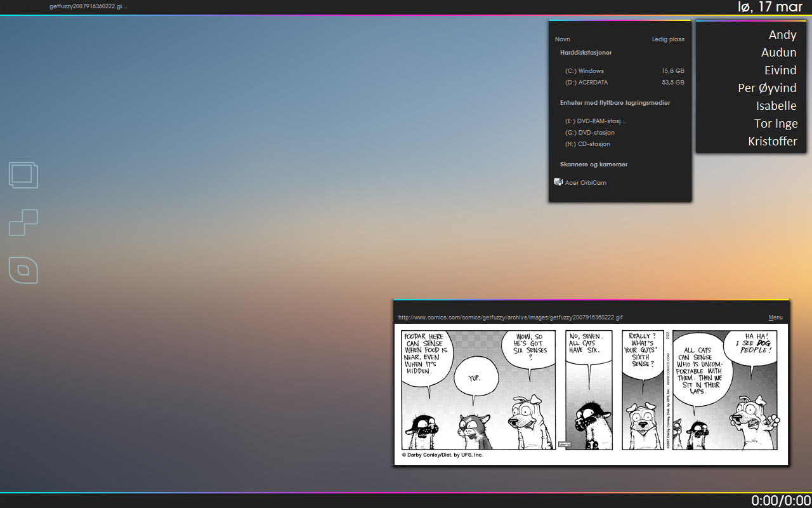Open the (G:) DVD-stasjon drive
Image resolution: width=812 pixels, height=508 pixels.
(x=590, y=133)
